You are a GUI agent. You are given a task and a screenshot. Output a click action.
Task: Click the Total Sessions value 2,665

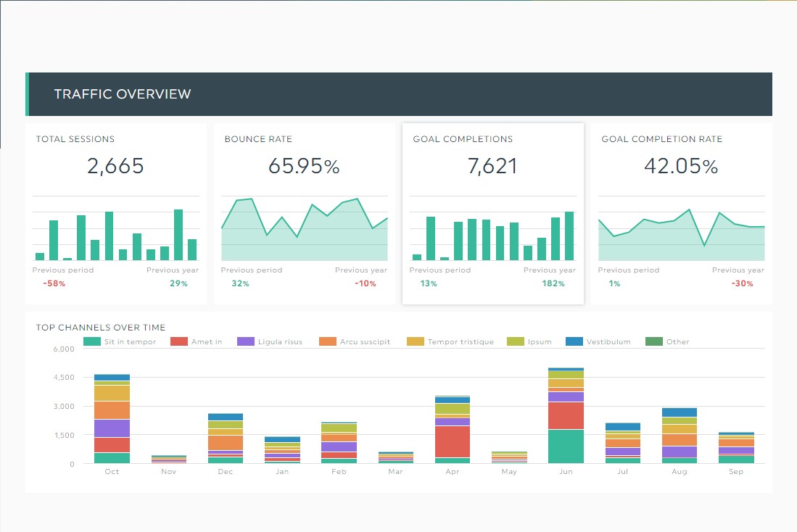[115, 166]
